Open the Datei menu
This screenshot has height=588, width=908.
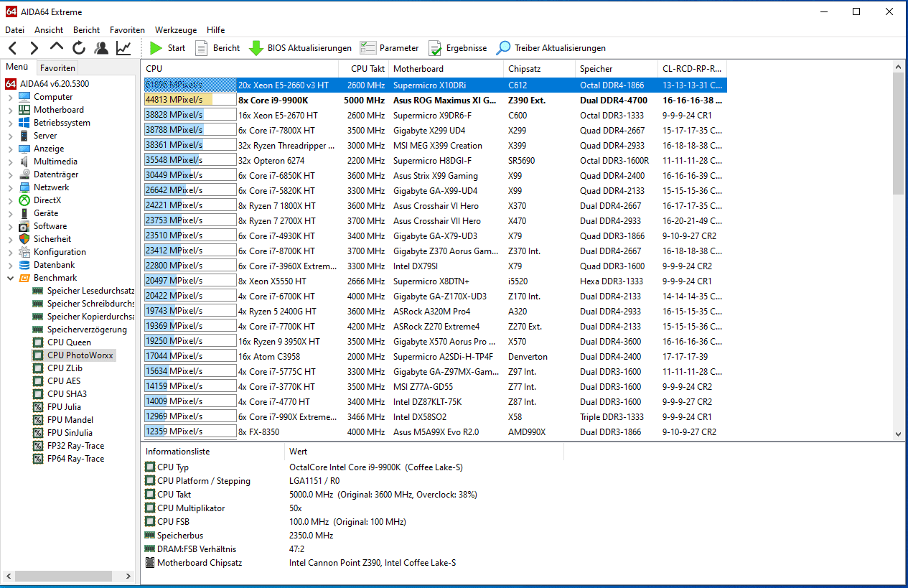pyautogui.click(x=14, y=30)
